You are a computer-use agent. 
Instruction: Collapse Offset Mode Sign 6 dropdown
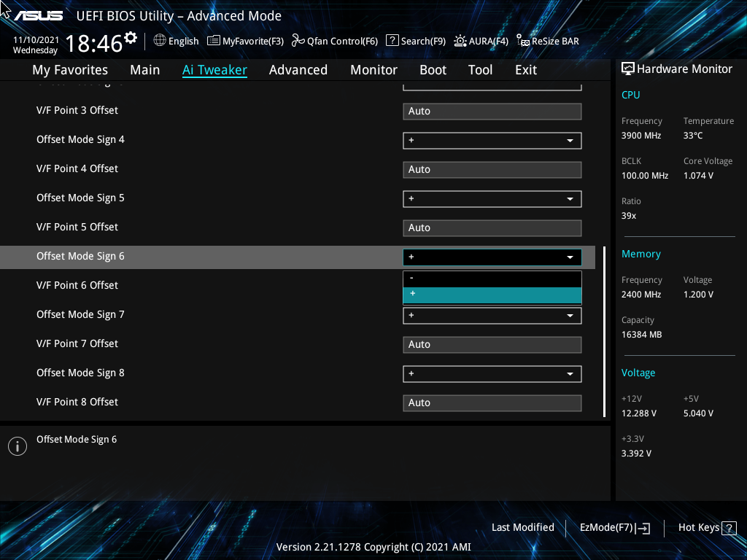(x=492, y=257)
